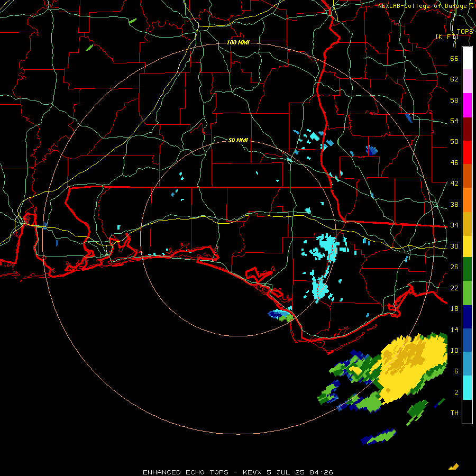476x476 pixels.
Task: Click the TOPS legend heading
Action: [465, 32]
